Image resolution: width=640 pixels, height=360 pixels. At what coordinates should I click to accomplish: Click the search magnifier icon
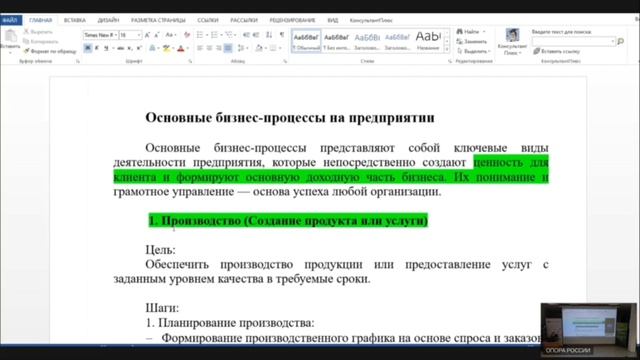click(x=620, y=41)
